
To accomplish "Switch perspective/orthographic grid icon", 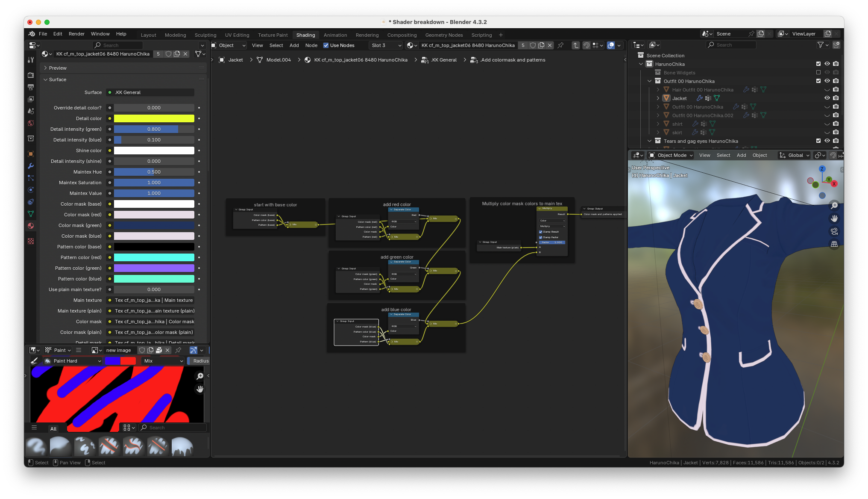I will coord(834,244).
